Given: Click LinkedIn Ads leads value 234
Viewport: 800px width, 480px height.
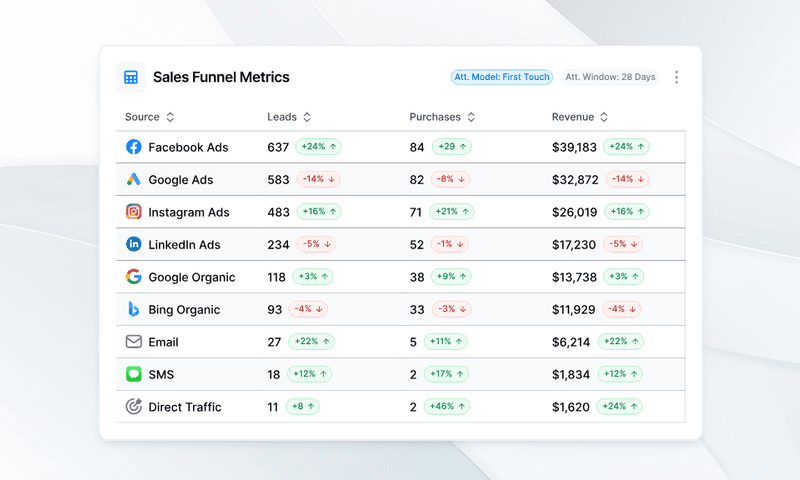Looking at the screenshot, I should pyautogui.click(x=278, y=245).
